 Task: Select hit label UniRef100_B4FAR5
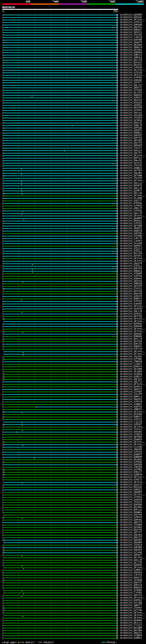click(x=131, y=40)
